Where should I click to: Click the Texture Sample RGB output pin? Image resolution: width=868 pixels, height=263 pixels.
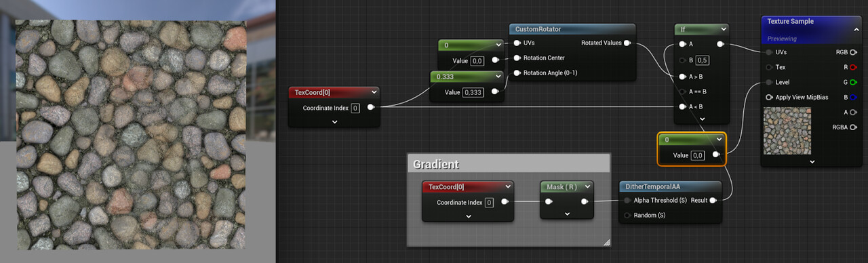pos(854,52)
